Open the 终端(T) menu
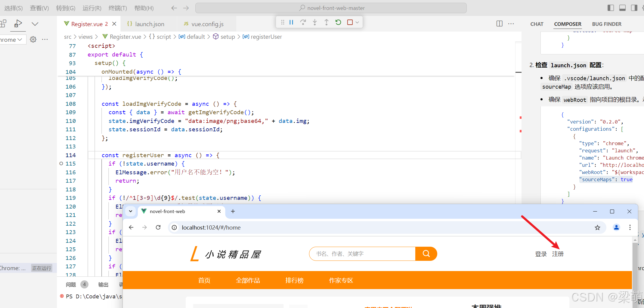The width and height of the screenshot is (644, 308). coord(118,8)
